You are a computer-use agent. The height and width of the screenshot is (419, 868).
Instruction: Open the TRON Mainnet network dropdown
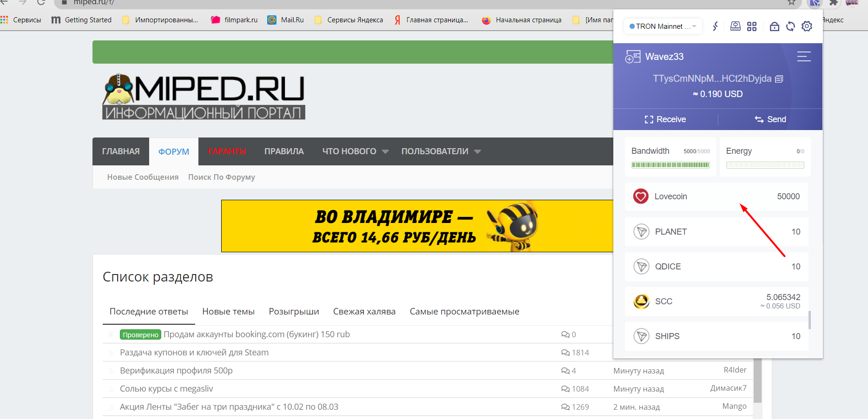pyautogui.click(x=663, y=26)
